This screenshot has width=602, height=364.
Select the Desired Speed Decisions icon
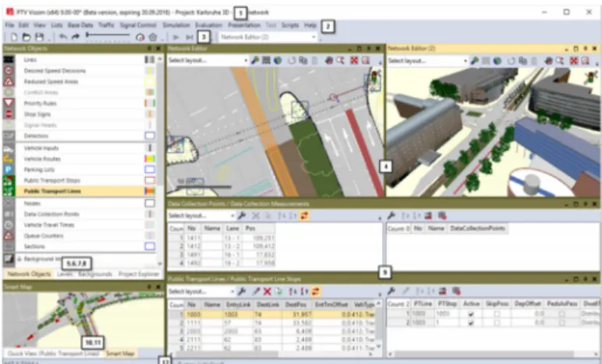click(x=9, y=71)
